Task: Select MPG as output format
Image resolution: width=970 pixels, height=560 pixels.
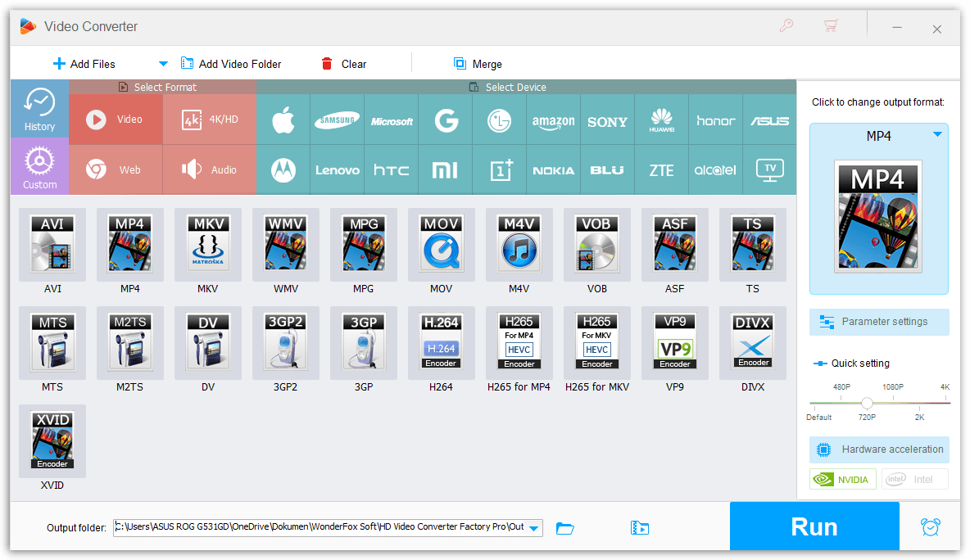Action: (364, 245)
